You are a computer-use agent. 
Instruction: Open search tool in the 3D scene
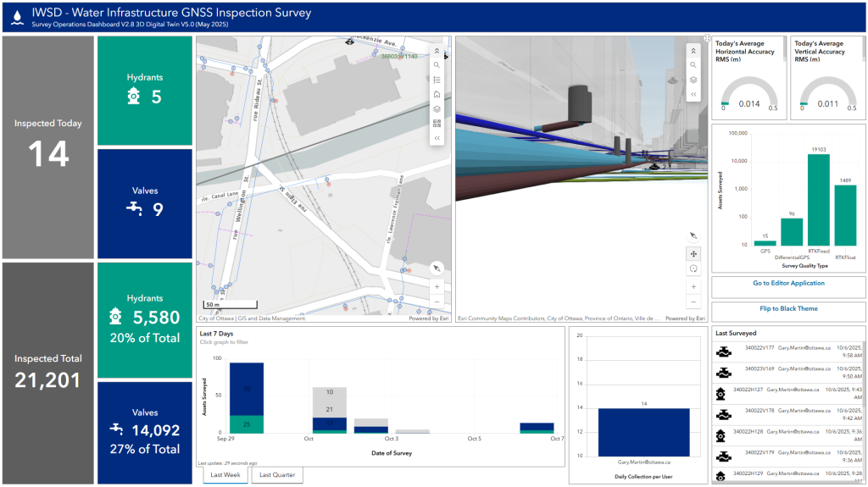693,65
